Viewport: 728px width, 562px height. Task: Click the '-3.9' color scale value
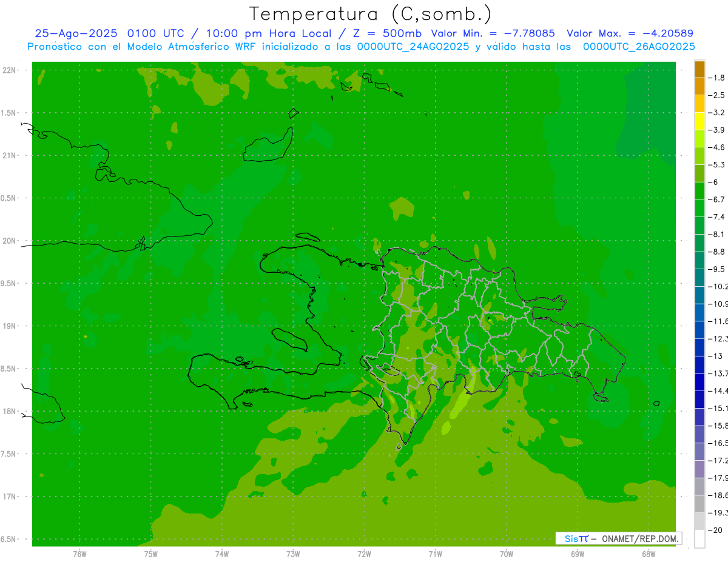716,130
